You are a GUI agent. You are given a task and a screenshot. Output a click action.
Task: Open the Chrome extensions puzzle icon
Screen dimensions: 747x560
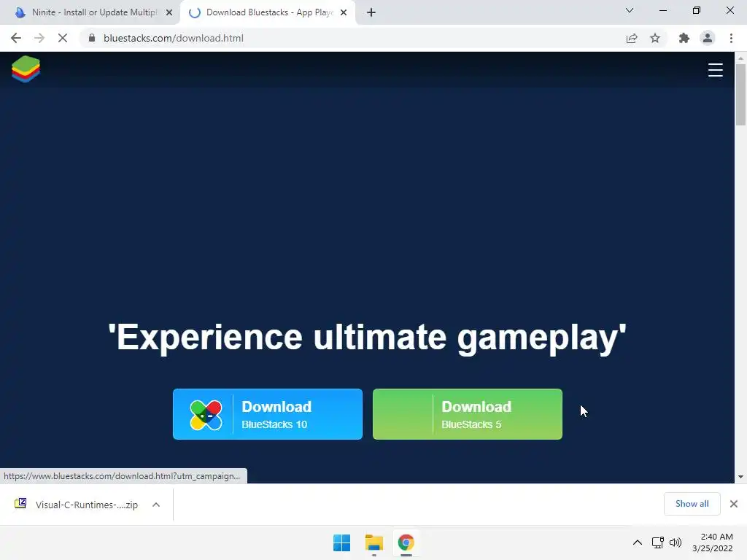[684, 38]
